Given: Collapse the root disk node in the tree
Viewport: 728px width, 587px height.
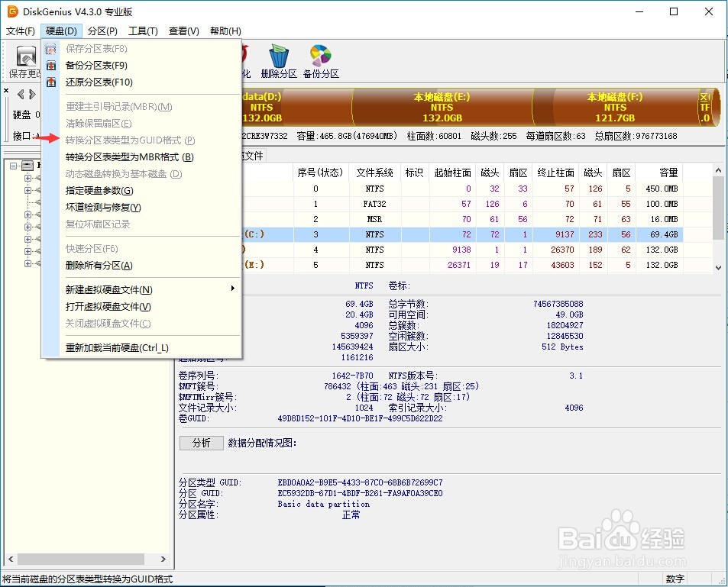Looking at the screenshot, I should [x=13, y=166].
